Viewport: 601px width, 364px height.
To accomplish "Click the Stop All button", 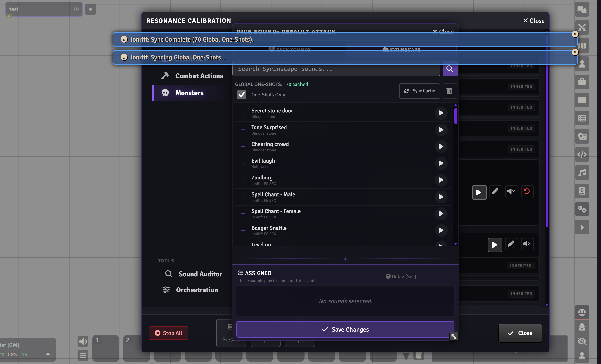I will coord(168,333).
